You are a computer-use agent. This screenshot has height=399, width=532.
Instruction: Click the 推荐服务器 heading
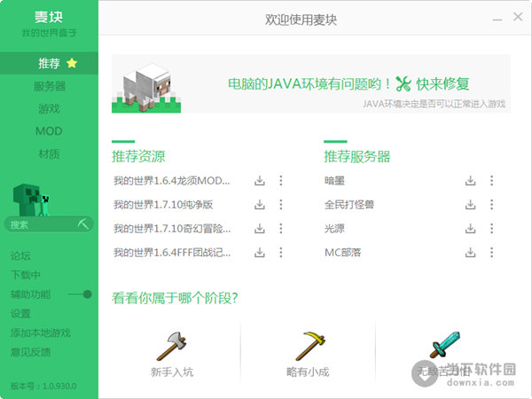357,156
